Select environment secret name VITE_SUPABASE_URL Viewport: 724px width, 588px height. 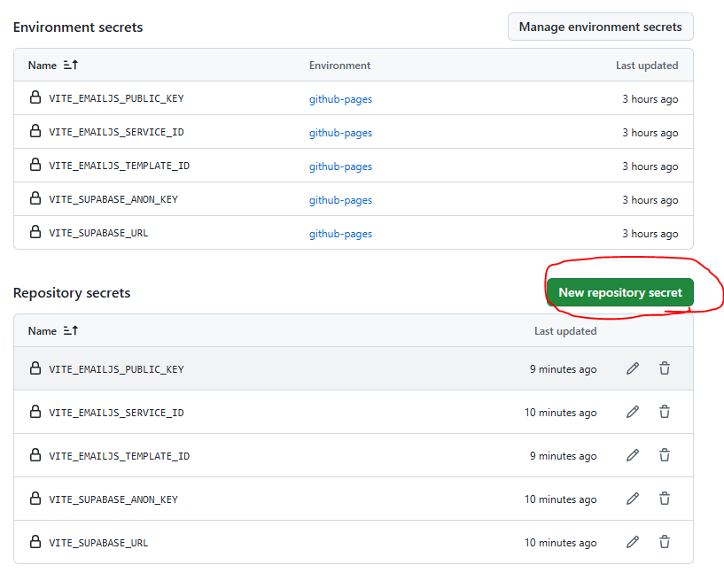[98, 233]
